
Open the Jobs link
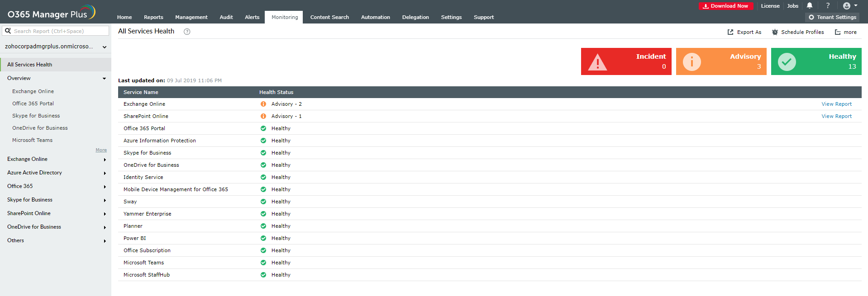tap(792, 6)
